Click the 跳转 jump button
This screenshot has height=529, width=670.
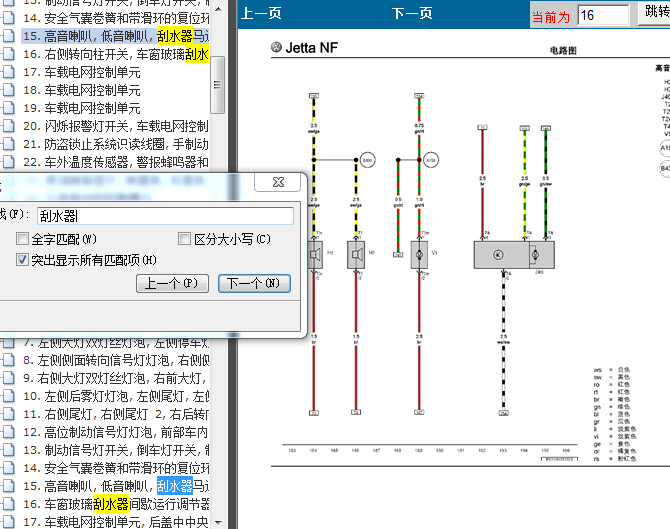655,13
